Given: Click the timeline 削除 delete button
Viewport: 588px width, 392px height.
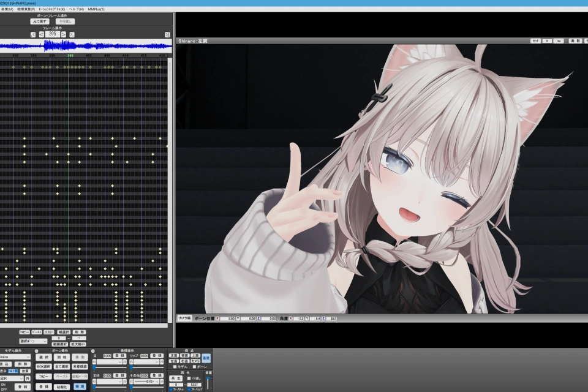Looking at the screenshot, I should [79, 333].
